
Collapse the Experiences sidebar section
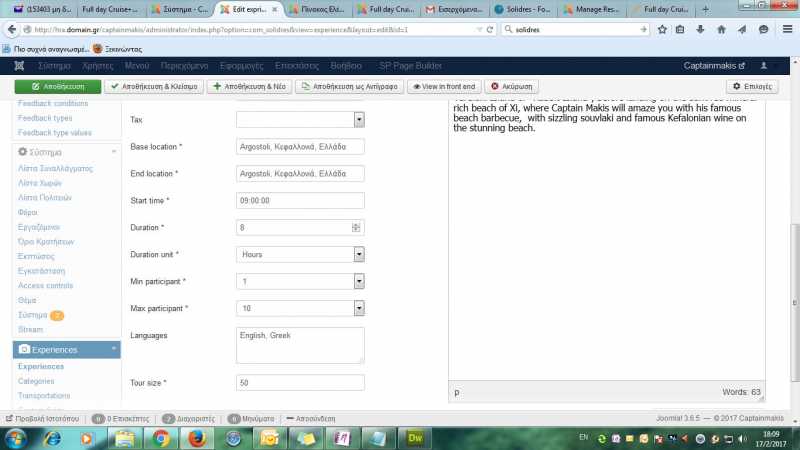coord(112,349)
